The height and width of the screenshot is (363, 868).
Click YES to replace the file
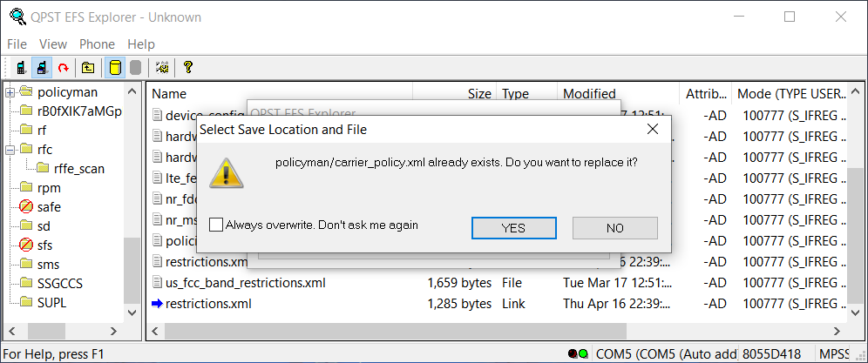tap(513, 228)
